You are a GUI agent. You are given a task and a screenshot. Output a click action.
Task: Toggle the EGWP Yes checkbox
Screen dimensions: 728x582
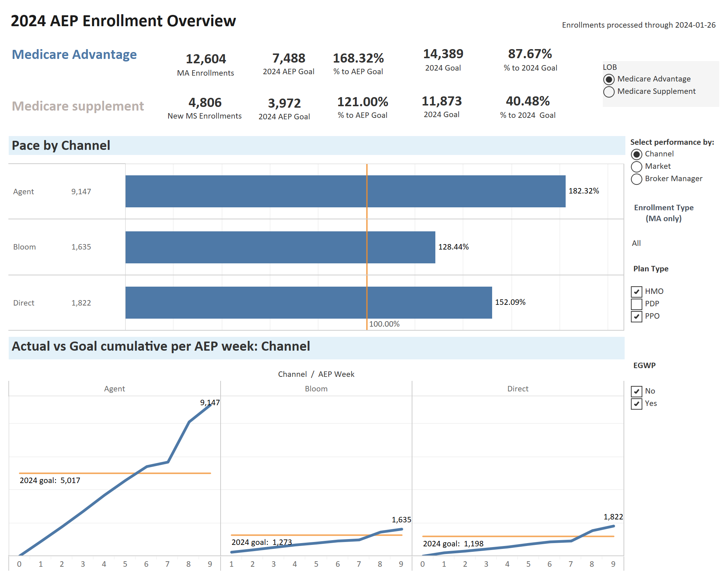tap(636, 404)
